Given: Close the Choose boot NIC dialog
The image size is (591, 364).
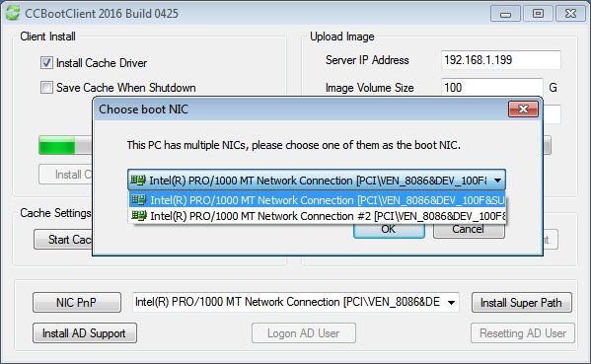Looking at the screenshot, I should pyautogui.click(x=523, y=109).
